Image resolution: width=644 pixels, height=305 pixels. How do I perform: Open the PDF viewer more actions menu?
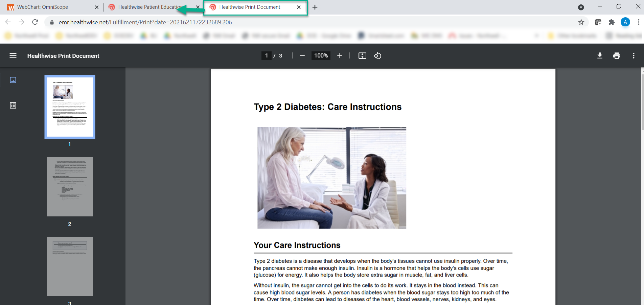coord(634,56)
